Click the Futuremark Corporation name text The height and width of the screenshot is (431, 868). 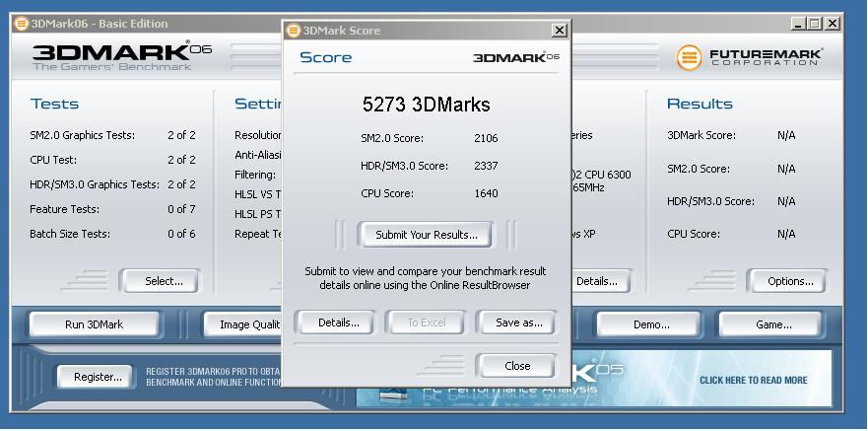766,57
